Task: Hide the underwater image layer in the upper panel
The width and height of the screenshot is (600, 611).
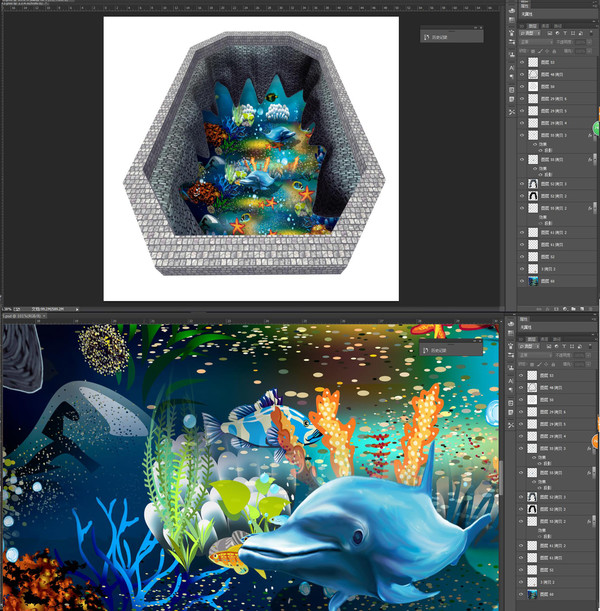Action: pos(522,281)
